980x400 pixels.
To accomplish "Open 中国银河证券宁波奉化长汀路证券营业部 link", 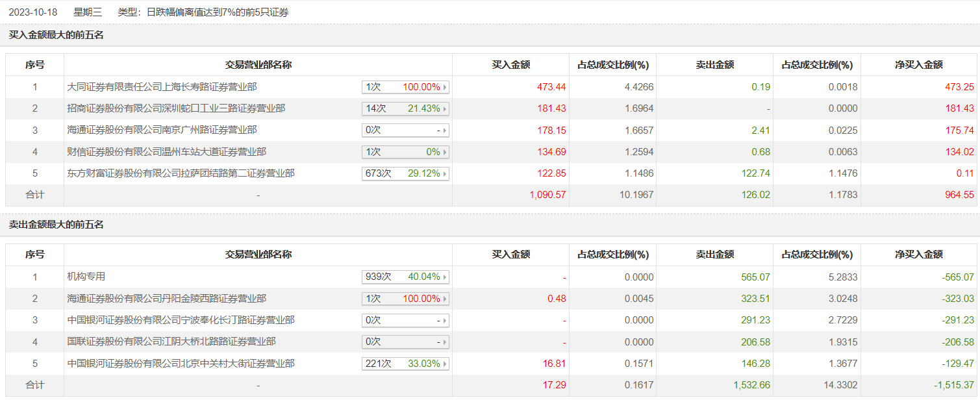I will pyautogui.click(x=181, y=320).
